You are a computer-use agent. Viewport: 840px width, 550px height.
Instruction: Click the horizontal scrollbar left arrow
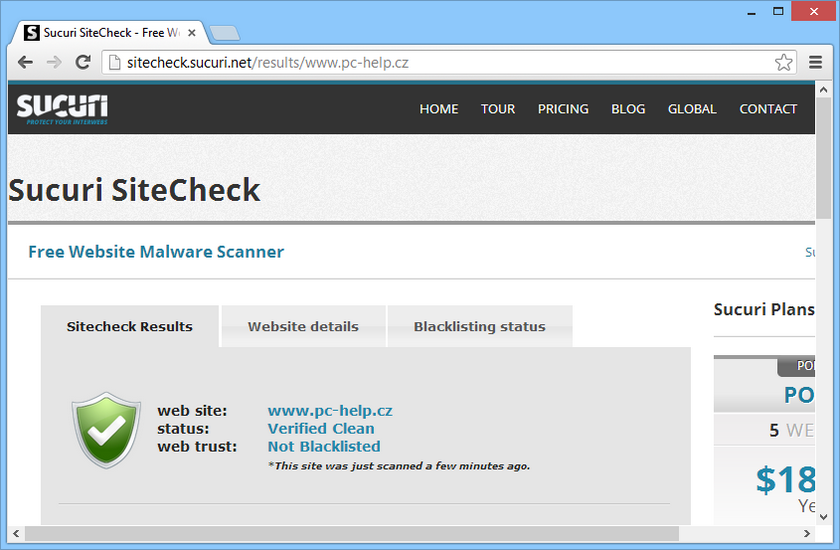pyautogui.click(x=16, y=533)
